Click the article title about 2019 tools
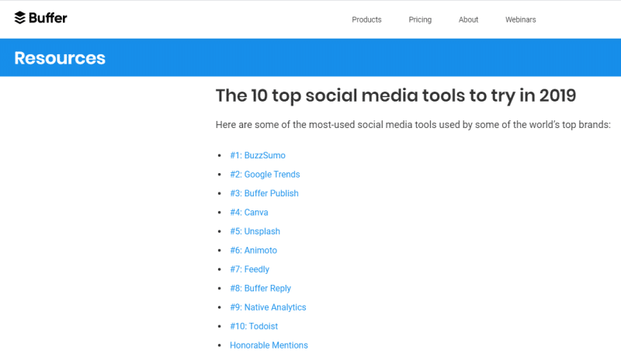 [x=396, y=96]
